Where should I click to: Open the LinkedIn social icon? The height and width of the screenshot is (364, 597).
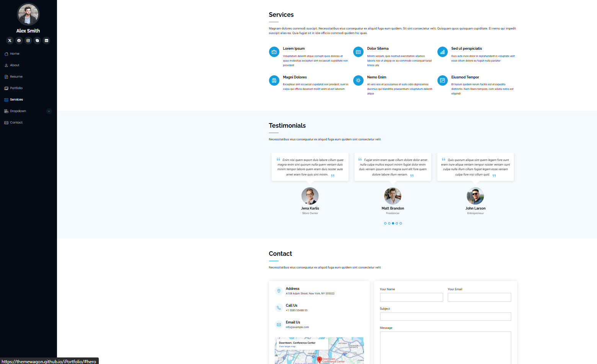pyautogui.click(x=46, y=41)
